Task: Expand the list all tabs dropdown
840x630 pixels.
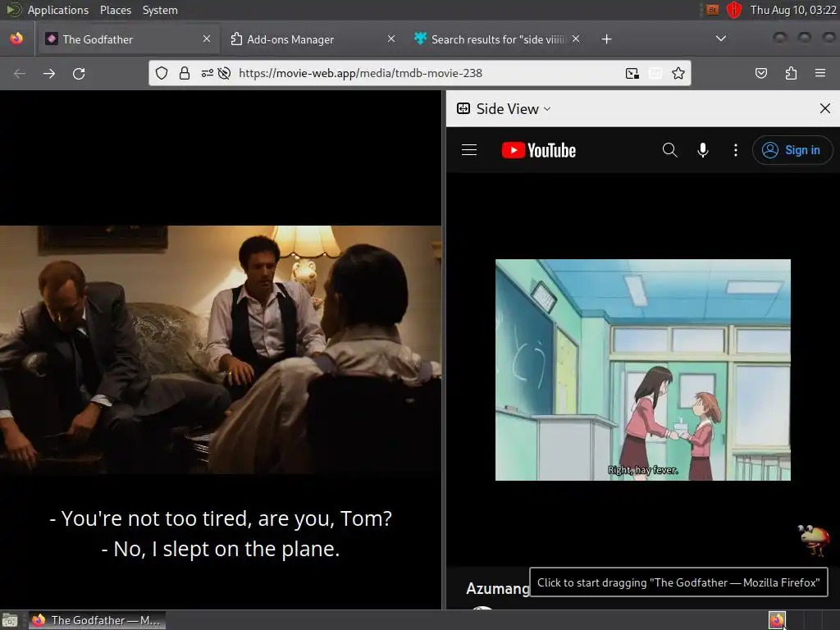Action: pyautogui.click(x=721, y=39)
